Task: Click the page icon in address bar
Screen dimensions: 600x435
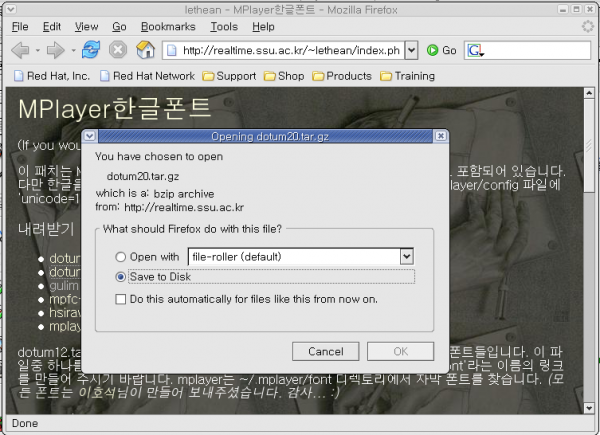Action: [172, 51]
